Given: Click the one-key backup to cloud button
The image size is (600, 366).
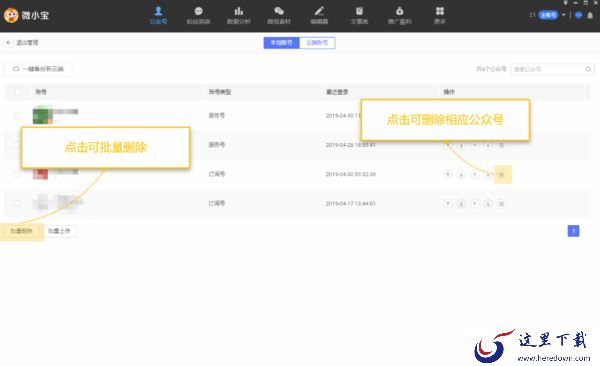Looking at the screenshot, I should pos(38,69).
